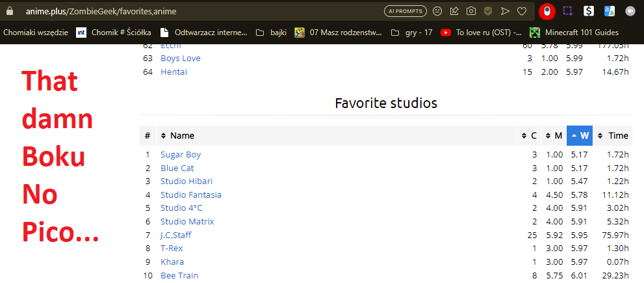644x283 pixels.
Task: Click the AI PROMPTS button
Action: pos(405,11)
